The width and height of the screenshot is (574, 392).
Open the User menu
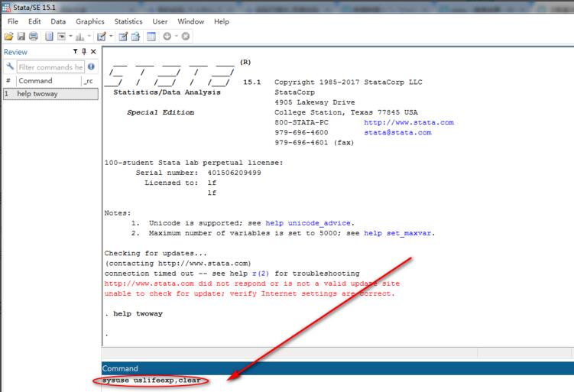(x=160, y=21)
